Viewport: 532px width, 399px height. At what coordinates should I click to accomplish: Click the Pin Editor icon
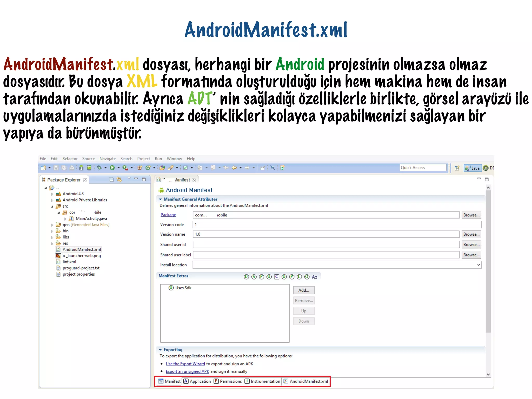tap(262, 168)
